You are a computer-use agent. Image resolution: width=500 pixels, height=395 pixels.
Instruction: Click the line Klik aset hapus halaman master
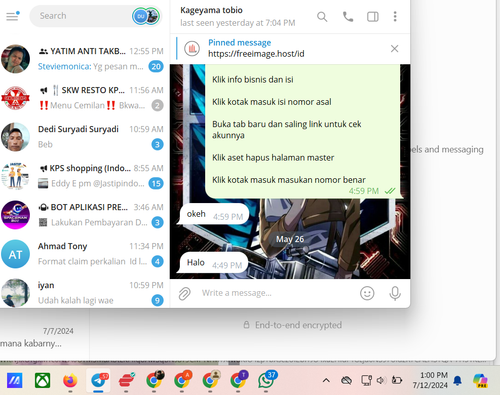point(273,158)
